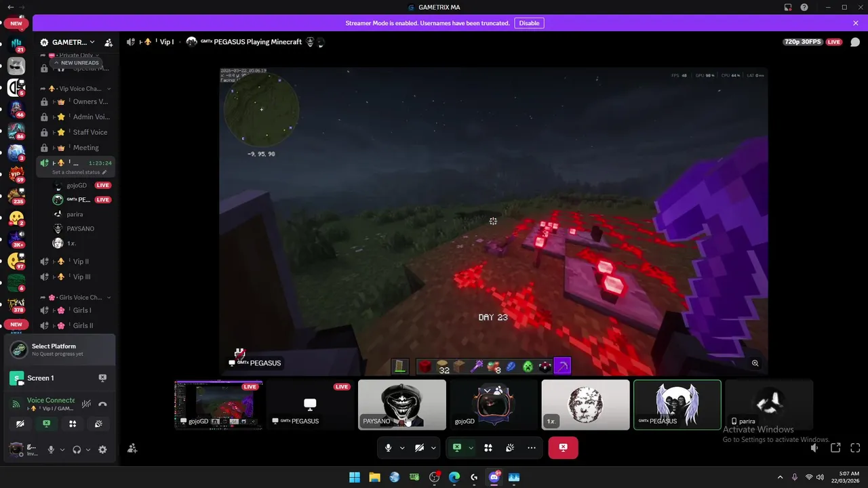868x488 pixels.
Task: Open Select Platform quest prompt
Action: coord(60,350)
